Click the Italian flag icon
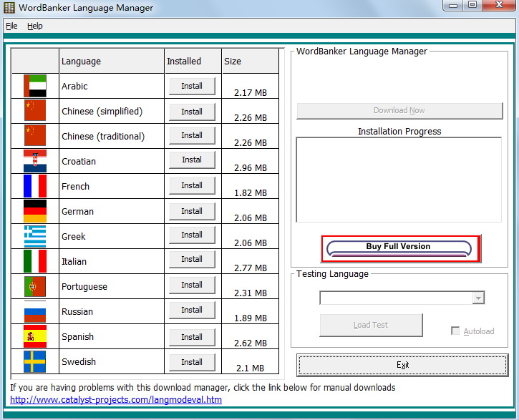This screenshot has width=519, height=420. pyautogui.click(x=35, y=261)
